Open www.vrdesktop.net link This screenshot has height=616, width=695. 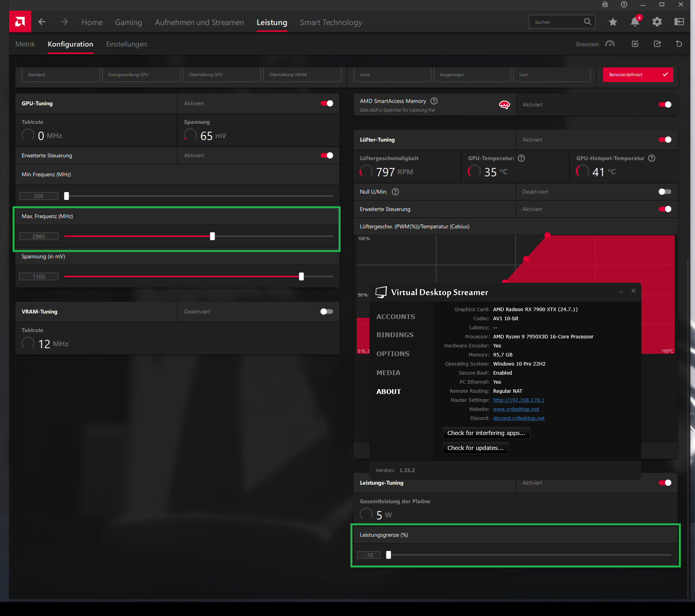point(516,409)
